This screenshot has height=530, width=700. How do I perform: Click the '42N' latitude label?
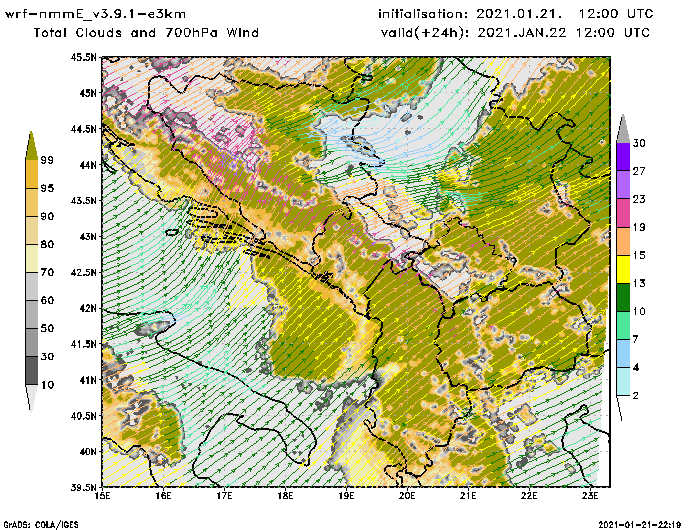click(88, 308)
